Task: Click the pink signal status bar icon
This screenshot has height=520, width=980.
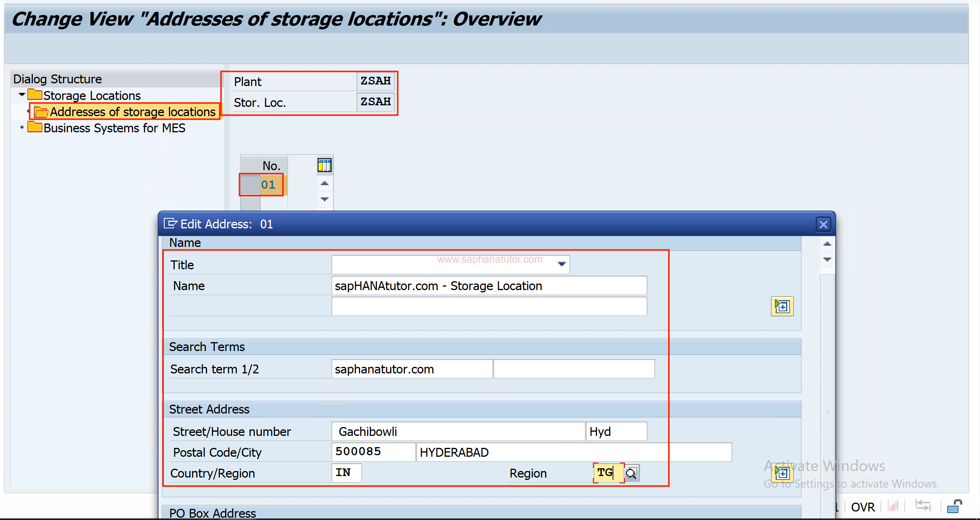Action: click(892, 505)
